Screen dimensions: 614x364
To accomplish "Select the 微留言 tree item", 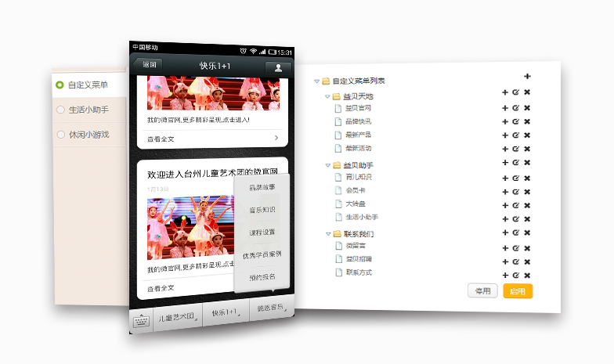I will pos(356,246).
